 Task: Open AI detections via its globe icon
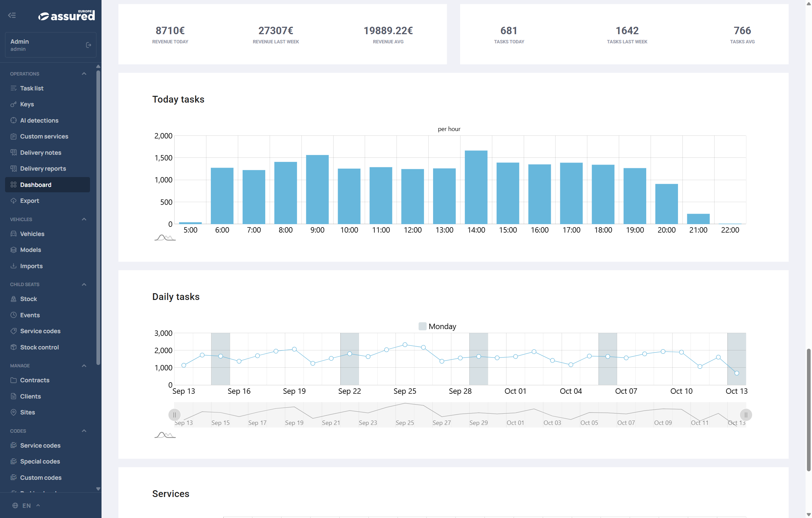[14, 120]
